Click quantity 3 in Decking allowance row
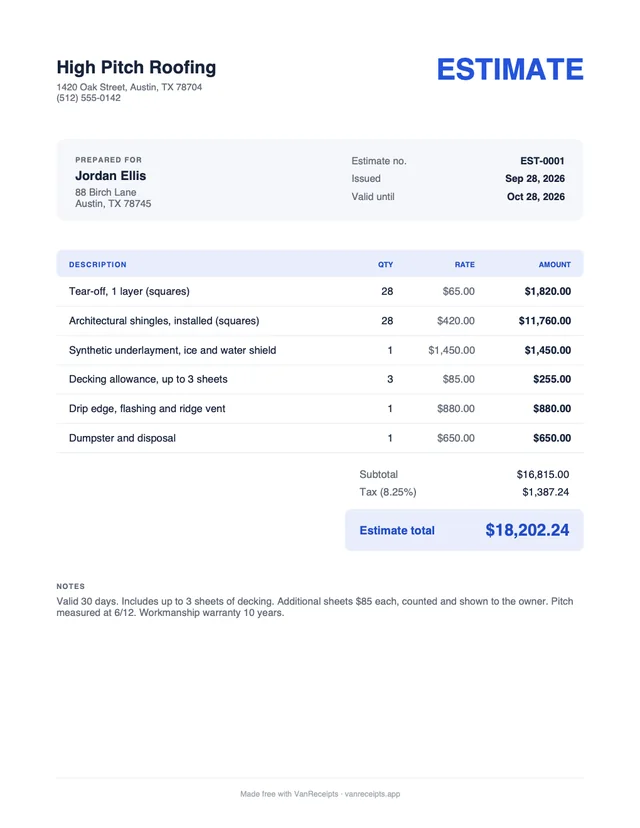640x828 pixels. coord(390,379)
